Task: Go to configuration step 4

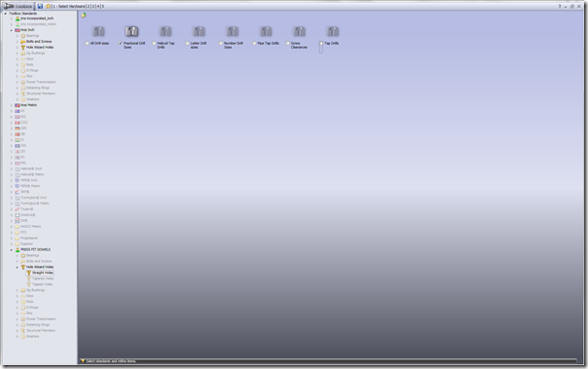Action: (98, 7)
